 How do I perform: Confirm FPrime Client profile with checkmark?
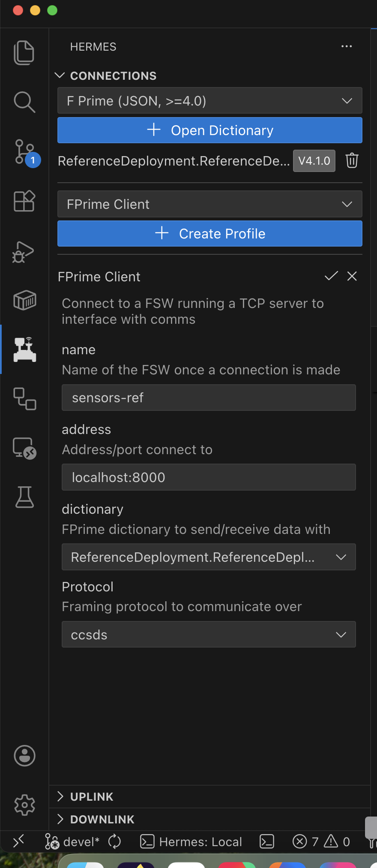[x=331, y=276]
